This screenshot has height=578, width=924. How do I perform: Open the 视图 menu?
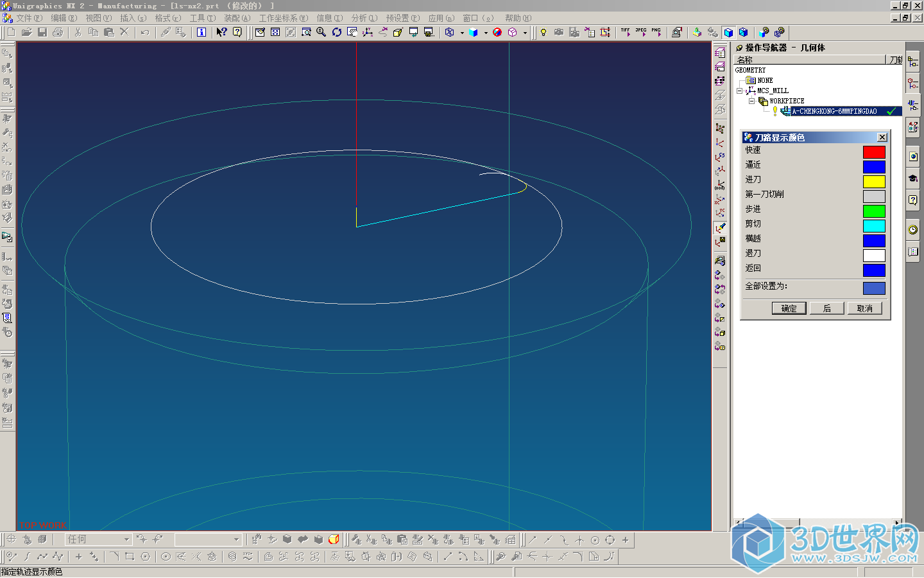point(98,18)
